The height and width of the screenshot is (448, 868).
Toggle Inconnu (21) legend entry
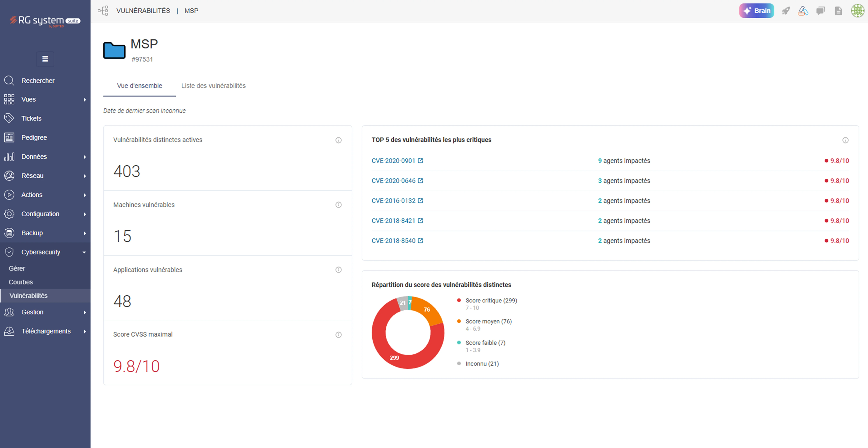(x=478, y=364)
